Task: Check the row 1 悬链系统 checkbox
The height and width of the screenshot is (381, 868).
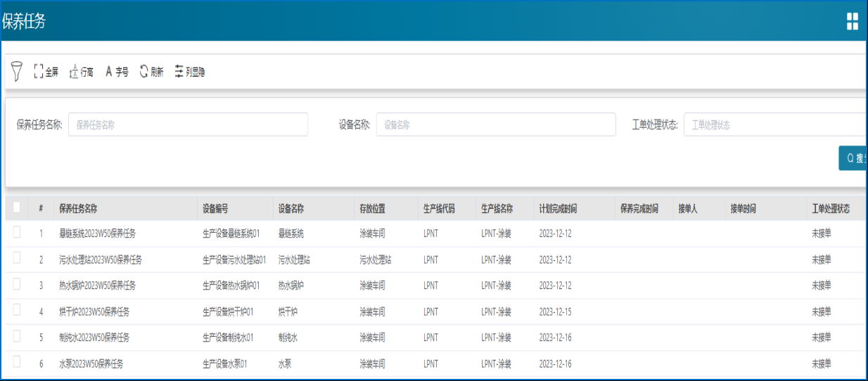Action: pos(17,232)
